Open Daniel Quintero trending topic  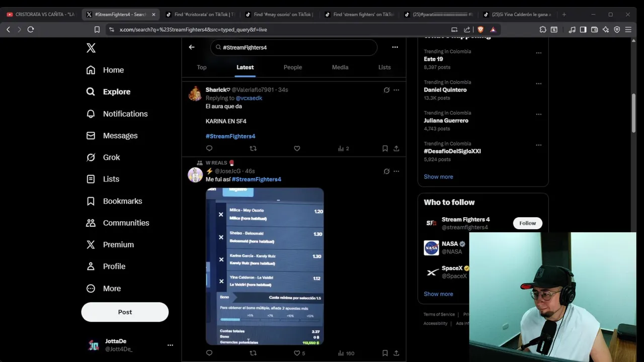tap(445, 90)
